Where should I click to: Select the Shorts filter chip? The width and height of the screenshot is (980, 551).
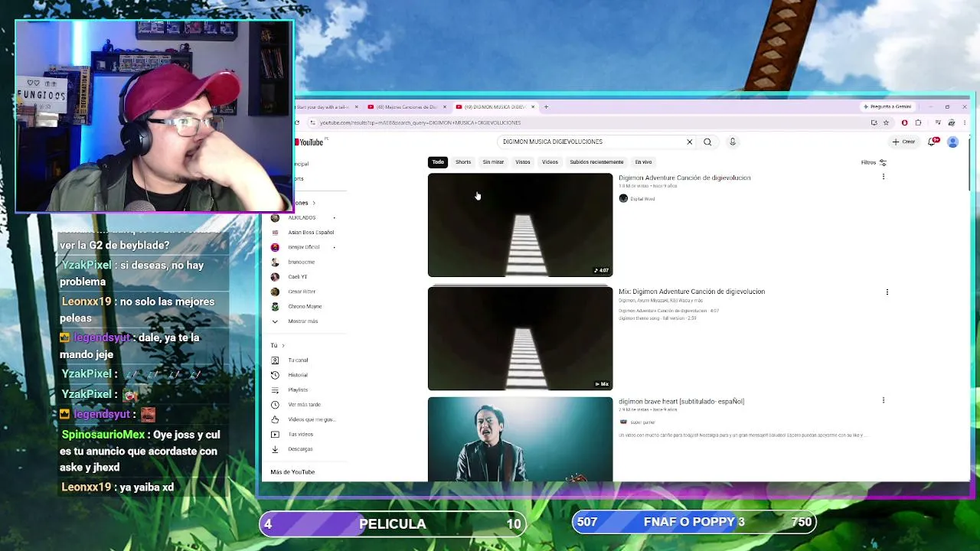[463, 162]
